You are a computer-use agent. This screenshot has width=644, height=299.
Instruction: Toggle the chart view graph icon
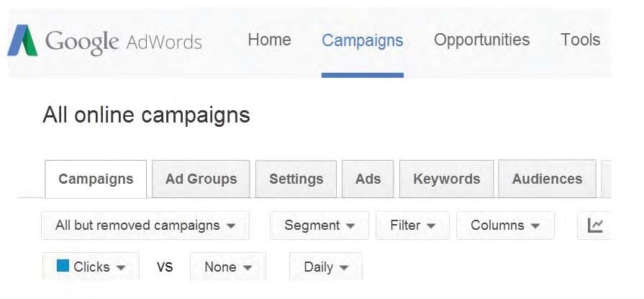coord(594,226)
